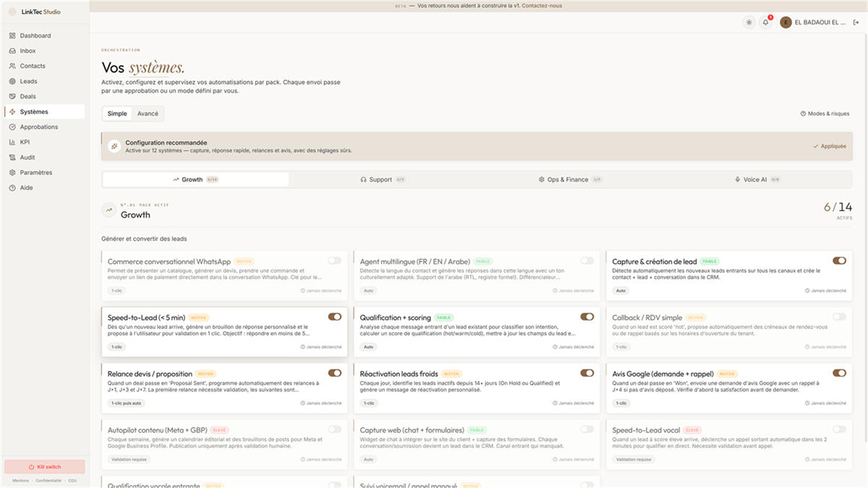Viewport: 868px width, 488px height.
Task: Enable Capture web (chat + formulaires) switch
Action: 587,429
